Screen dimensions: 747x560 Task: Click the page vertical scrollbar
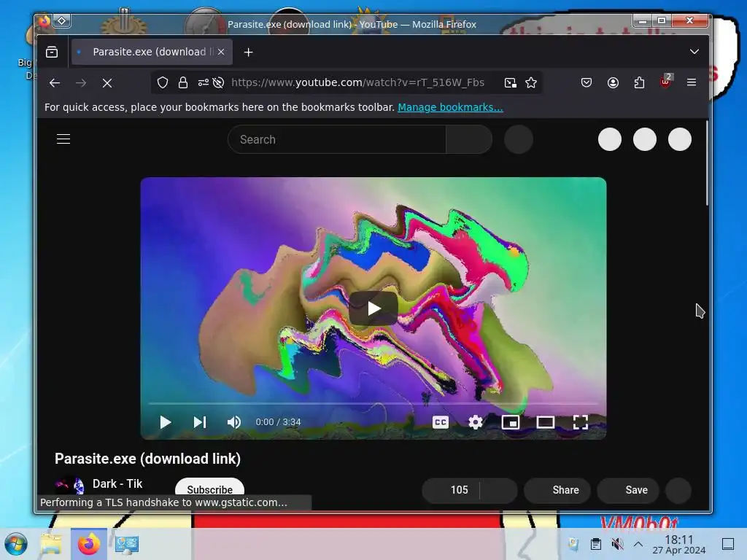pyautogui.click(x=707, y=163)
